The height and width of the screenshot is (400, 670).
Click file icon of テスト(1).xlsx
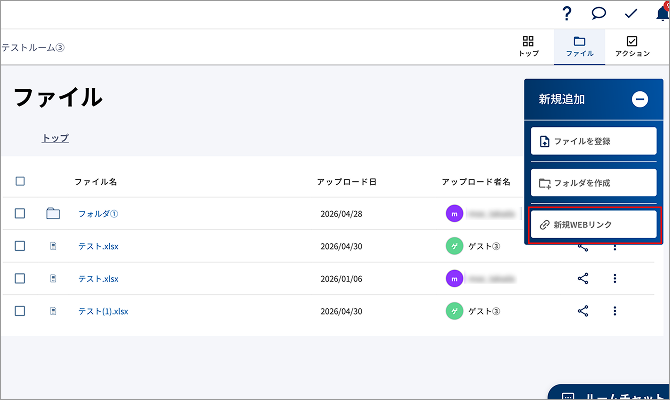point(53,311)
